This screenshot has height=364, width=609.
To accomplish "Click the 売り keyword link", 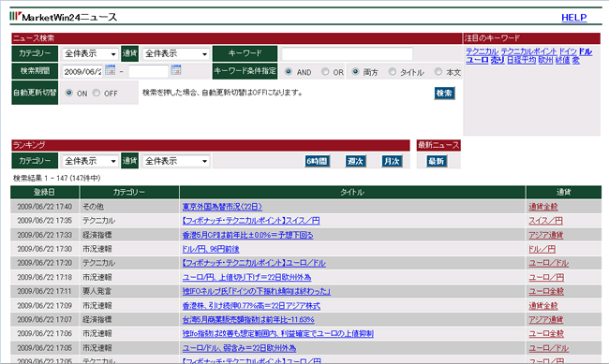I will pos(498,60).
